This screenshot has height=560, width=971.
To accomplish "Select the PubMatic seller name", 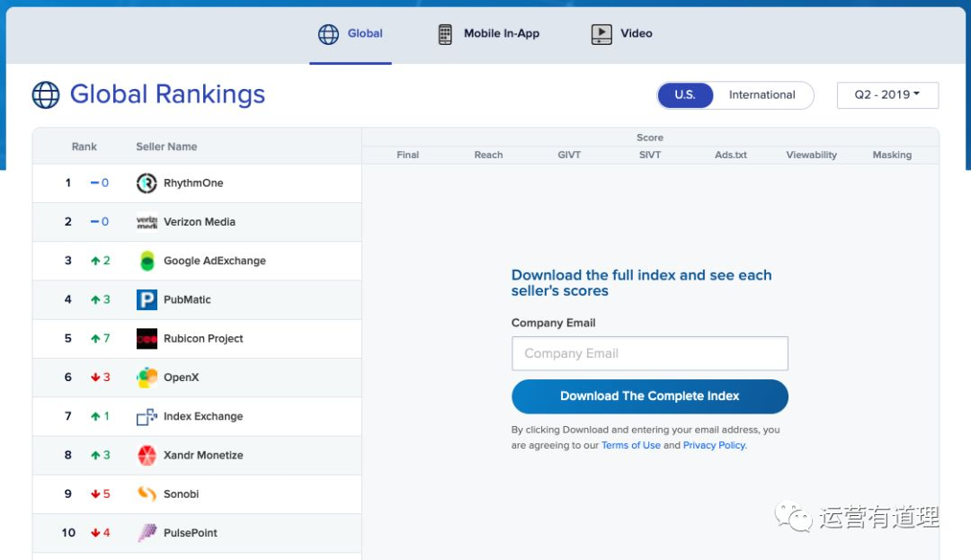I will point(187,299).
